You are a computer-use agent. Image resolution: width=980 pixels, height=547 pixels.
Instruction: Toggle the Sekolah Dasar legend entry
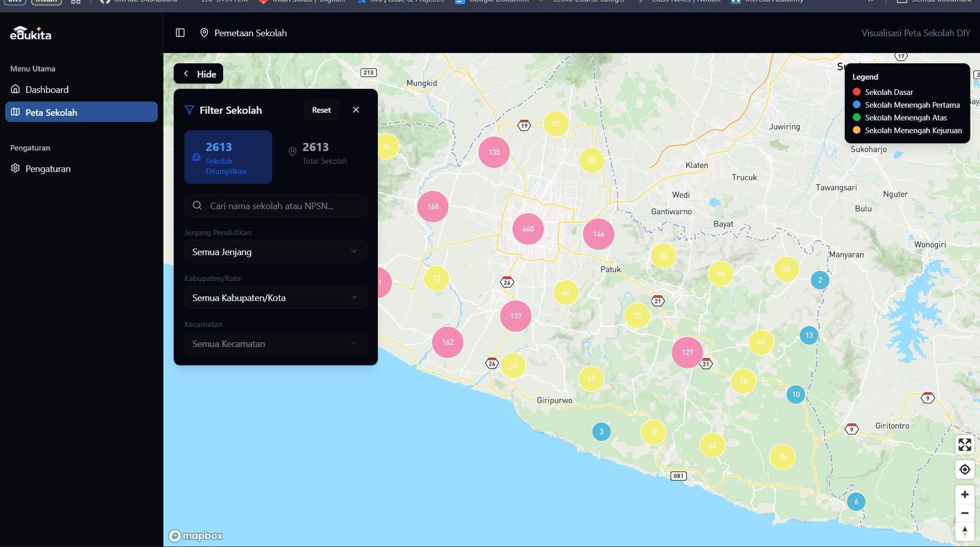[x=889, y=92]
